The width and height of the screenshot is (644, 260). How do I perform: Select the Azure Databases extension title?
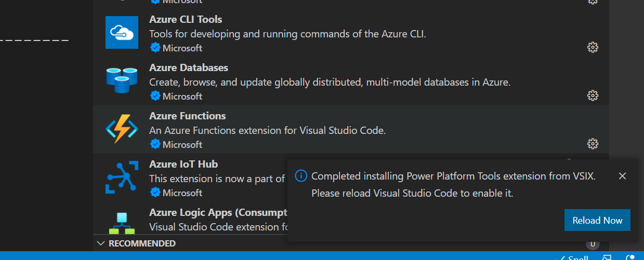tap(189, 68)
